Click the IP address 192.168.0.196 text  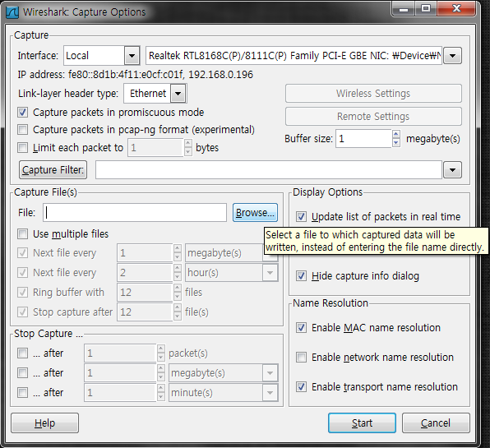[220, 75]
